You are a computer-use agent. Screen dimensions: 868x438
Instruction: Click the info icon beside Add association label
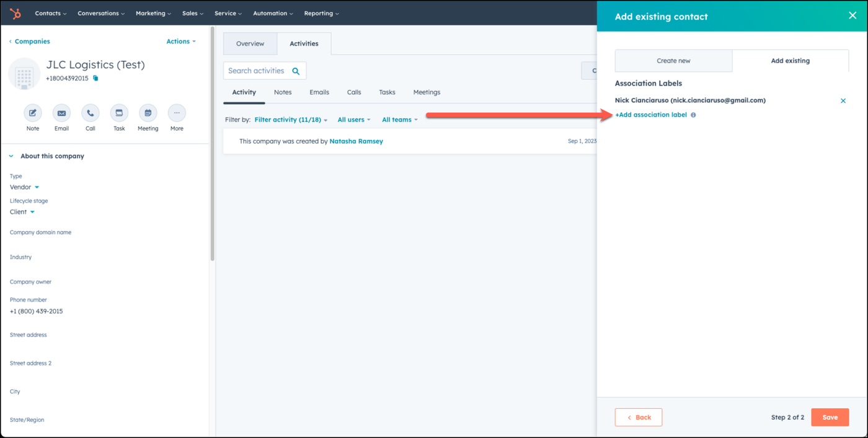pos(693,115)
